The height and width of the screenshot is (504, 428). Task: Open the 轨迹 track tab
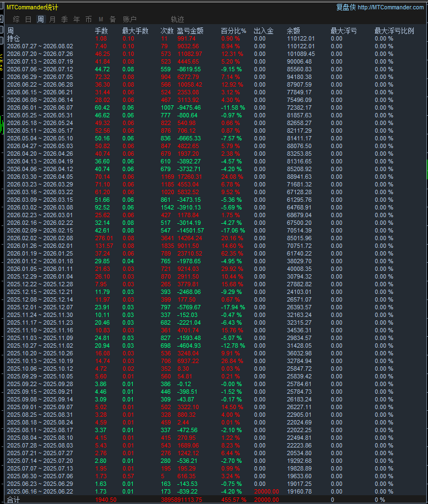pyautogui.click(x=177, y=19)
